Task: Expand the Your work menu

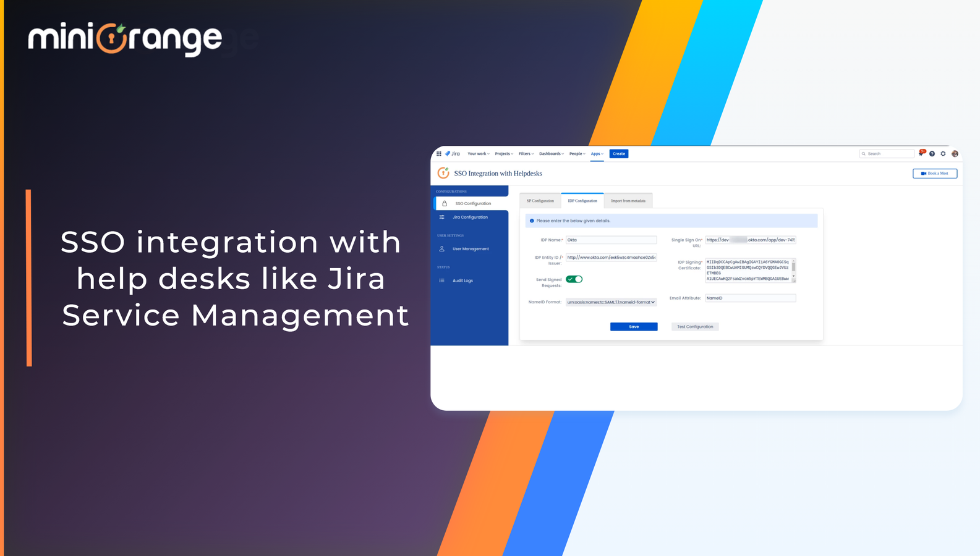Action: [x=479, y=154]
